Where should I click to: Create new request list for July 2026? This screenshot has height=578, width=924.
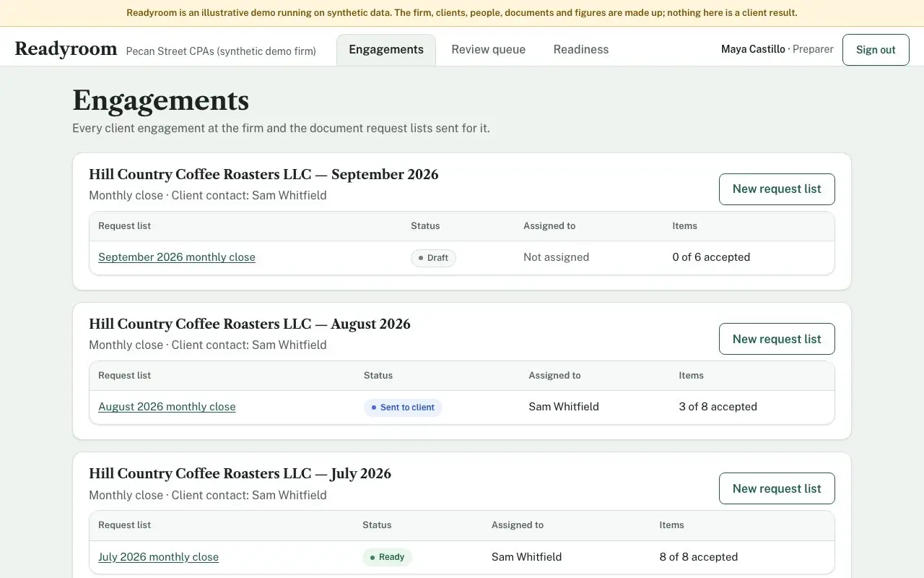(777, 488)
